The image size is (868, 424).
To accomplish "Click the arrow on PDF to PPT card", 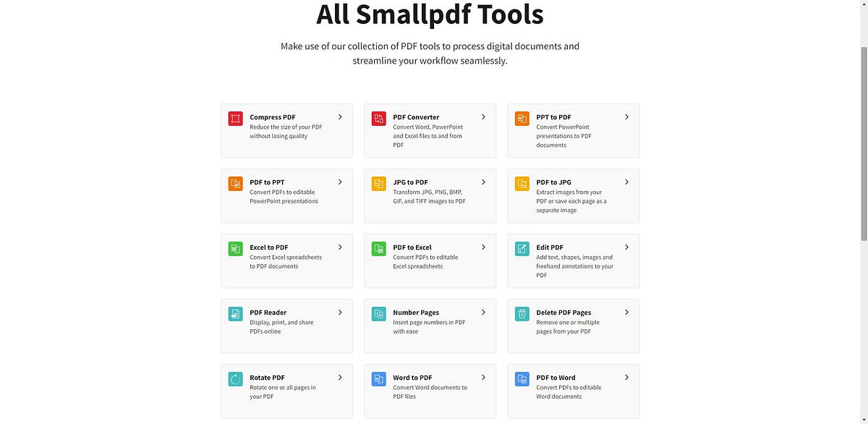I will [340, 182].
